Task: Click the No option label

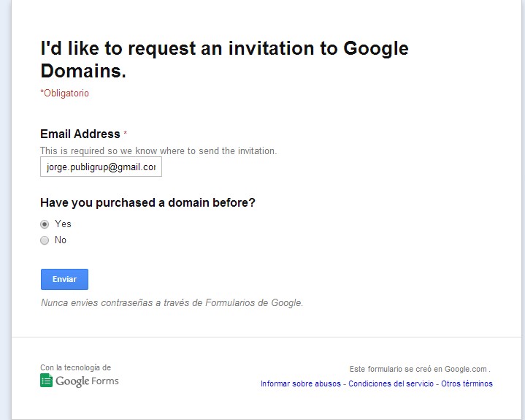Action: [x=61, y=240]
